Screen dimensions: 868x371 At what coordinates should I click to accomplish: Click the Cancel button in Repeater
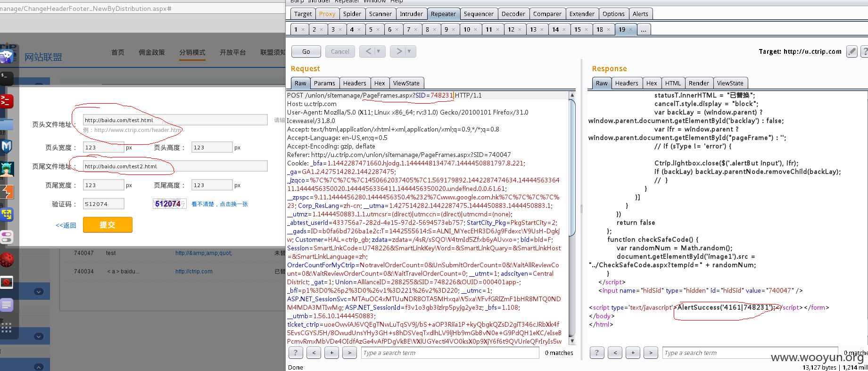340,51
